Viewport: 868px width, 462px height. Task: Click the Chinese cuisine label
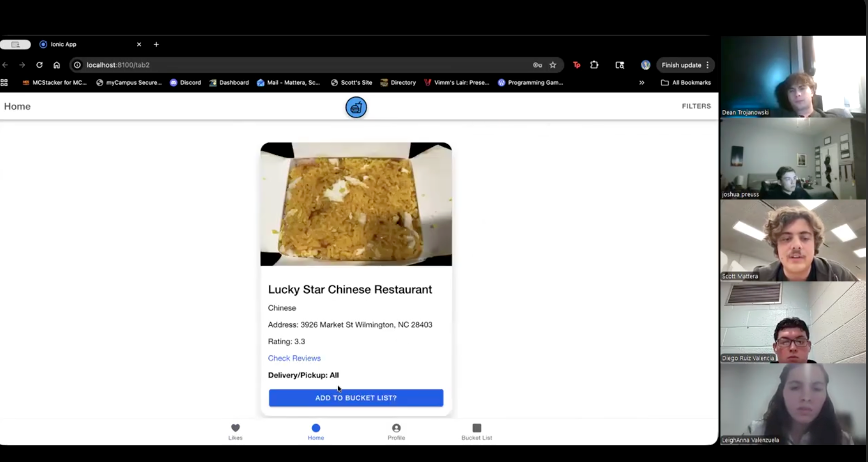[x=282, y=308]
